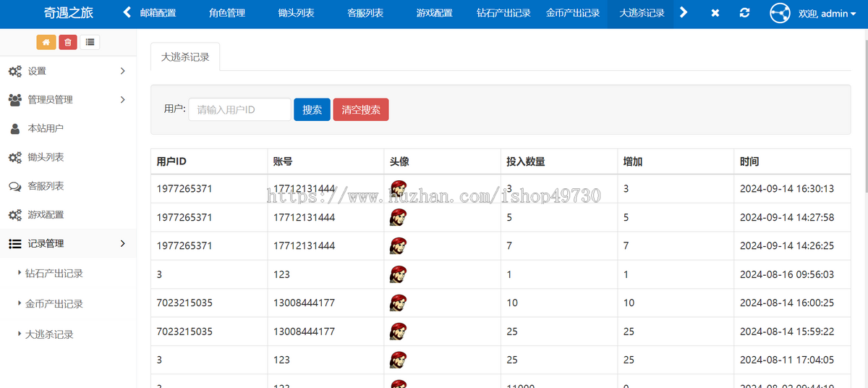Click the 投入数量 column header

click(526, 161)
